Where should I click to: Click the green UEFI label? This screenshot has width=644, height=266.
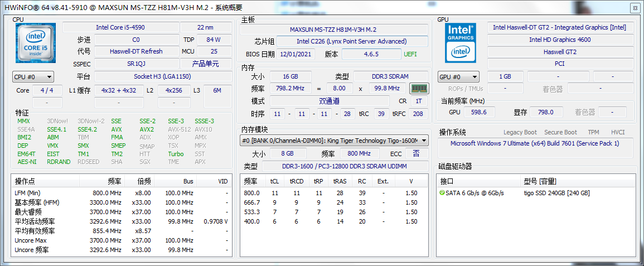click(410, 54)
